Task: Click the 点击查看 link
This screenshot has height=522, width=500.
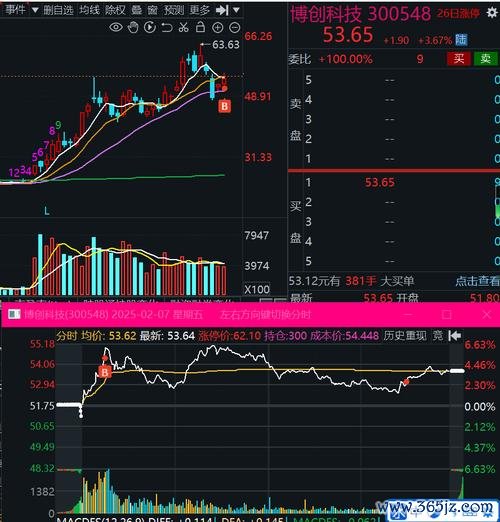Action: tap(477, 281)
